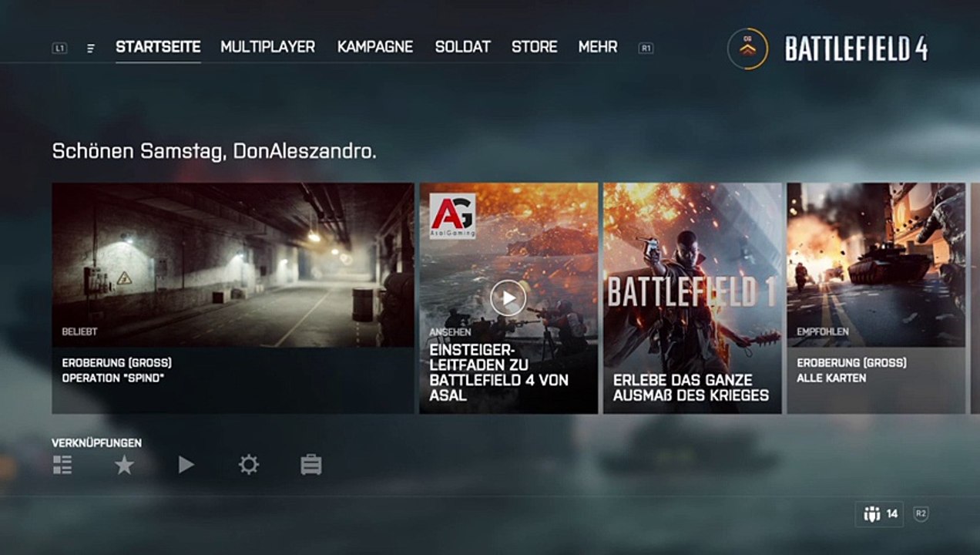Open the Eroberung Alle Karten recommended tile

pos(876,298)
